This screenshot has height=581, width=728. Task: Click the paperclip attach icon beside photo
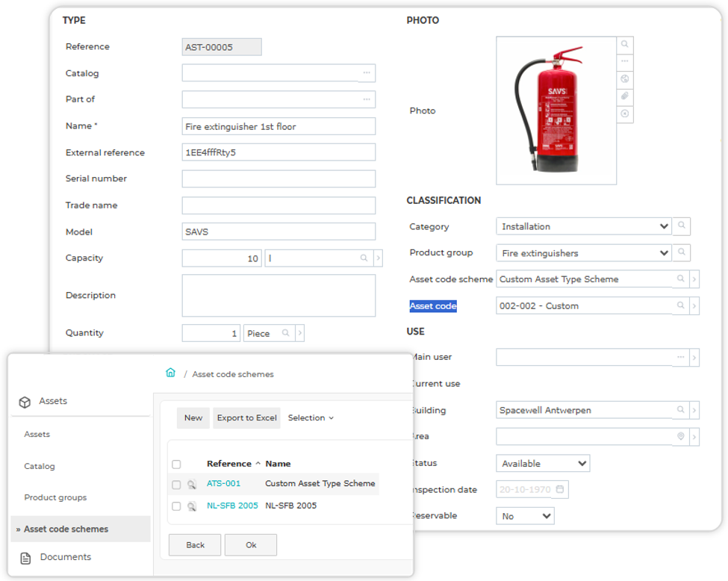[x=625, y=96]
